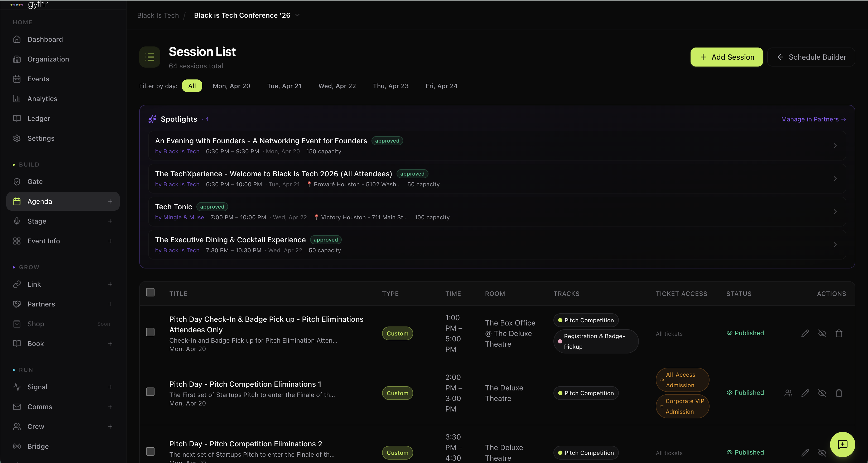Open the Signal panel under Run

tap(37, 387)
